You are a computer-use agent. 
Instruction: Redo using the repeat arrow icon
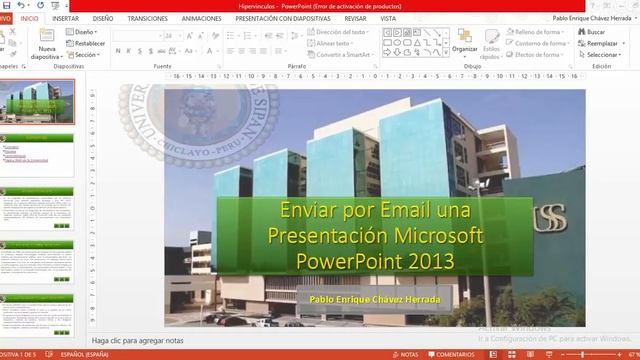(40, 5)
